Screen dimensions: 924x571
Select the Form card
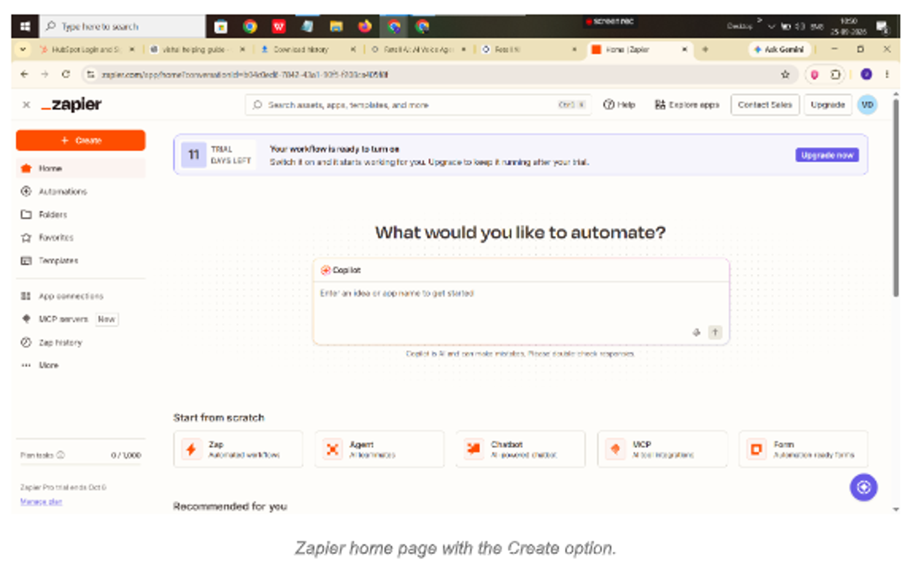click(x=803, y=449)
